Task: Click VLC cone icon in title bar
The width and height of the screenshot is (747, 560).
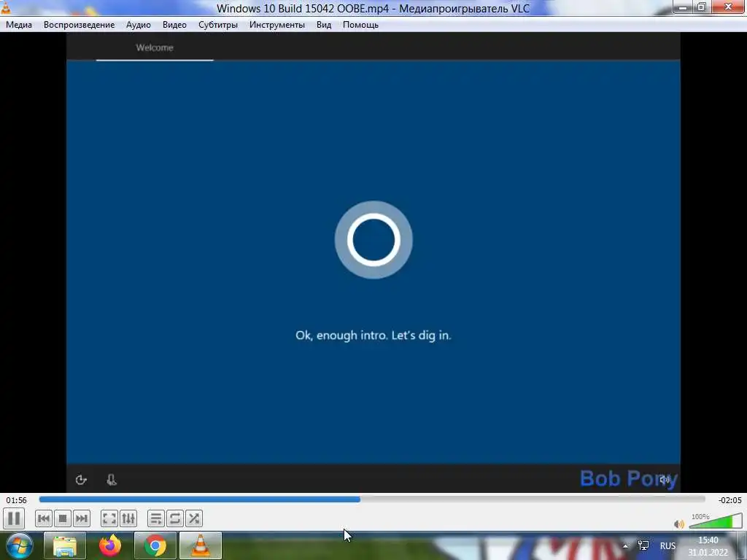Action: click(6, 7)
